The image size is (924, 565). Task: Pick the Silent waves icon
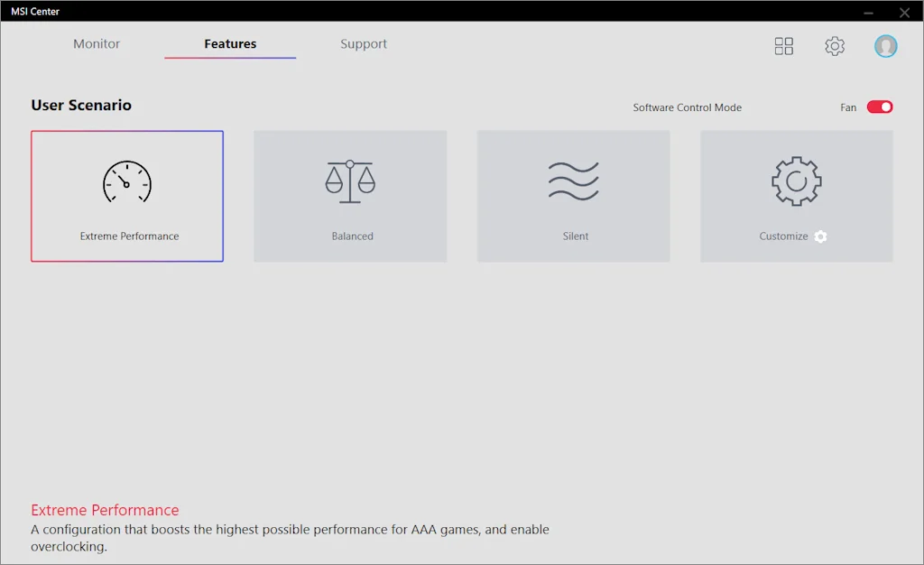pyautogui.click(x=573, y=181)
